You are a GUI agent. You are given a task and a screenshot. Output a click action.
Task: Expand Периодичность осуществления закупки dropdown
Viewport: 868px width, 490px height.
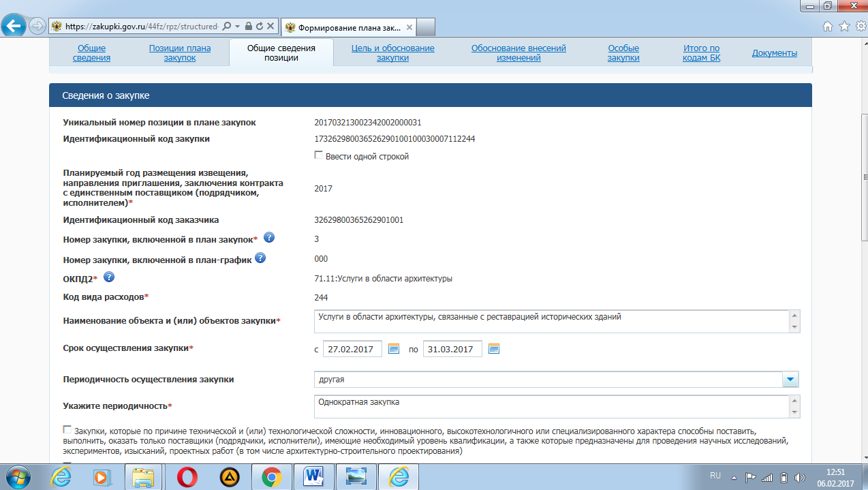790,379
